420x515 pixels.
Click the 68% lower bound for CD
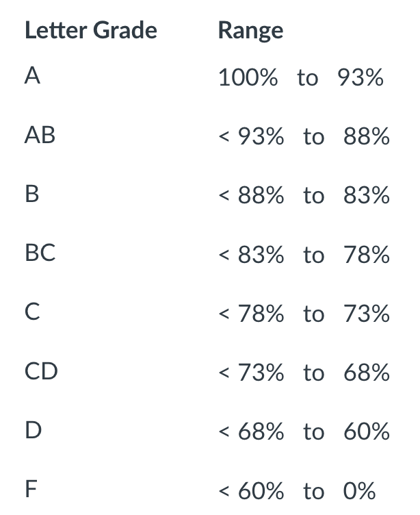[367, 373]
